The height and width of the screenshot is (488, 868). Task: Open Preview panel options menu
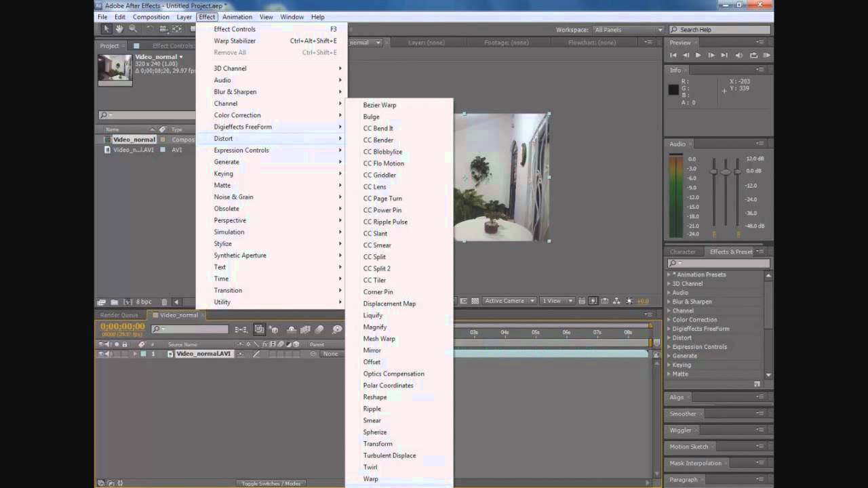(761, 43)
